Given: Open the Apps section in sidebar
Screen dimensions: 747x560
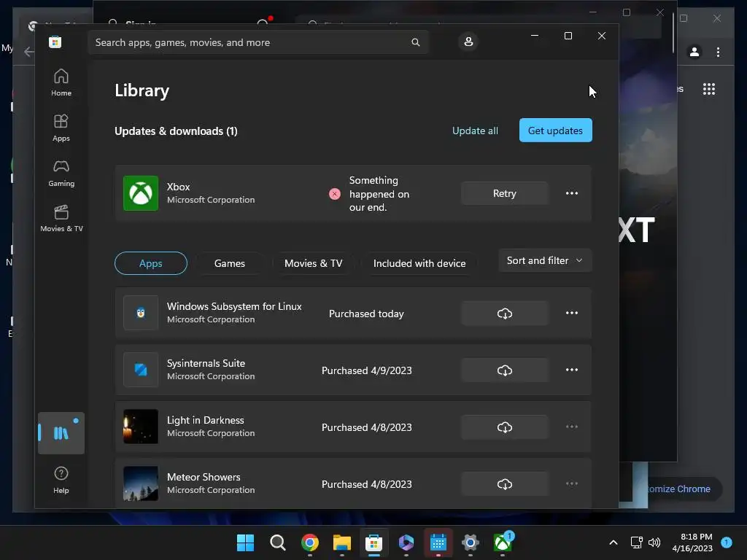Looking at the screenshot, I should click(61, 128).
